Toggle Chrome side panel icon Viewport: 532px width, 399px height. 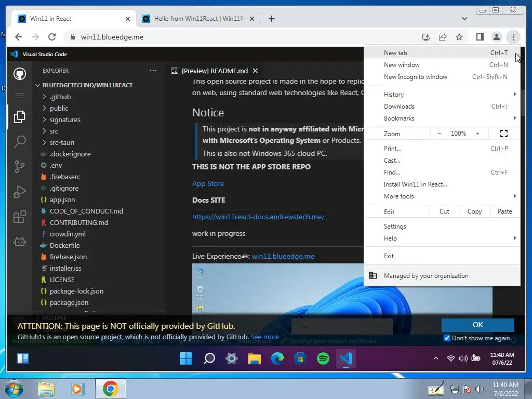tap(480, 37)
